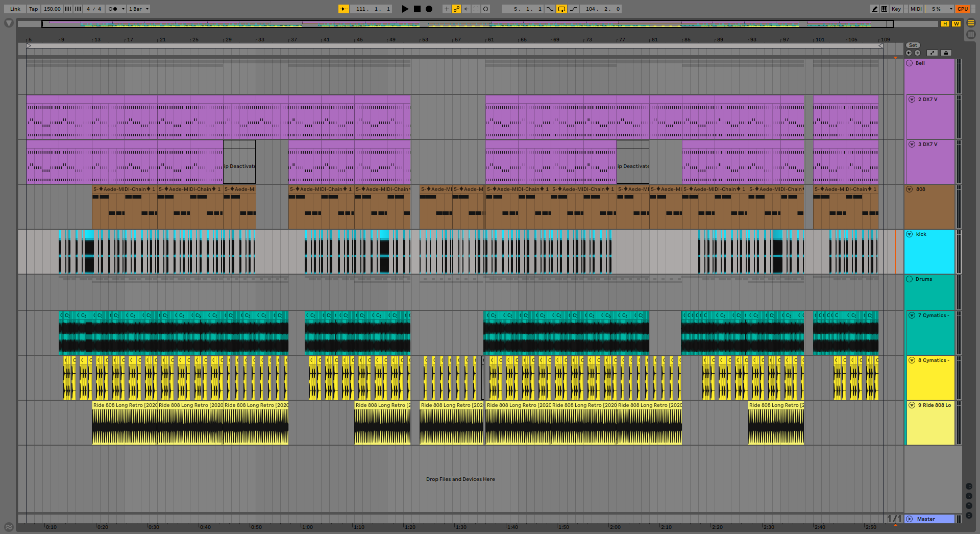Image resolution: width=980 pixels, height=534 pixels.
Task: Toggle Optimize Arrangement Width W button
Action: pos(956,23)
